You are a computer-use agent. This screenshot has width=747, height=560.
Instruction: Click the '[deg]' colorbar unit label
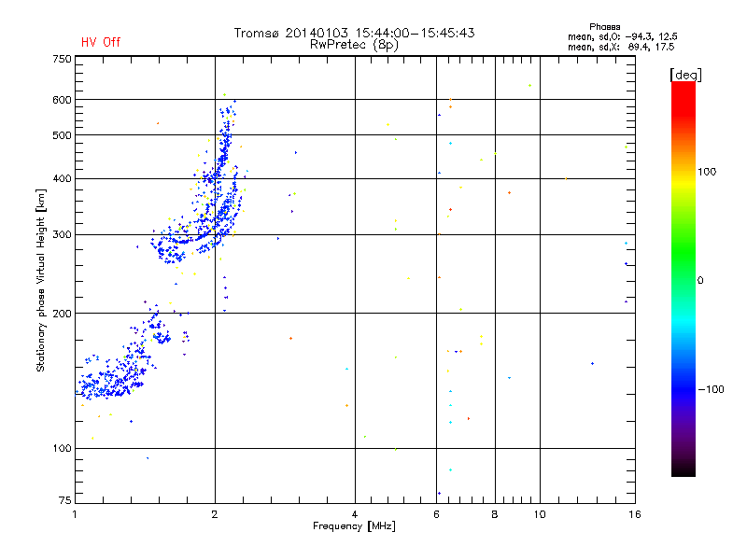(x=685, y=75)
